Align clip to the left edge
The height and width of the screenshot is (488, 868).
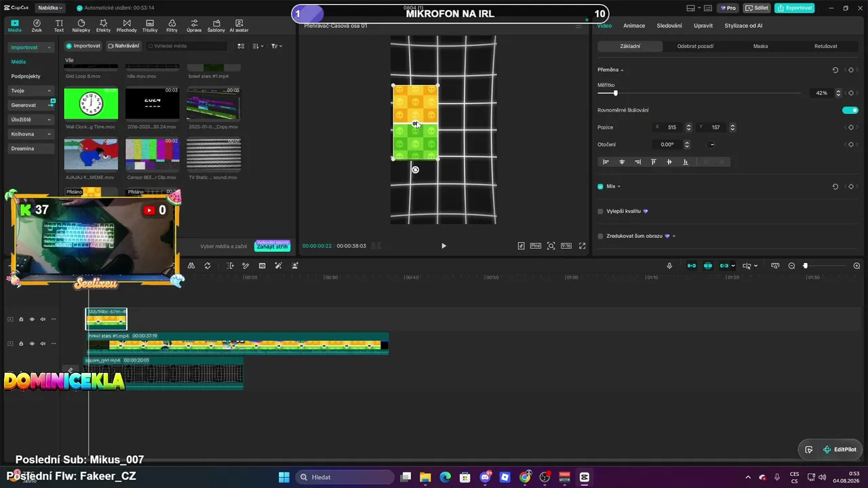606,162
